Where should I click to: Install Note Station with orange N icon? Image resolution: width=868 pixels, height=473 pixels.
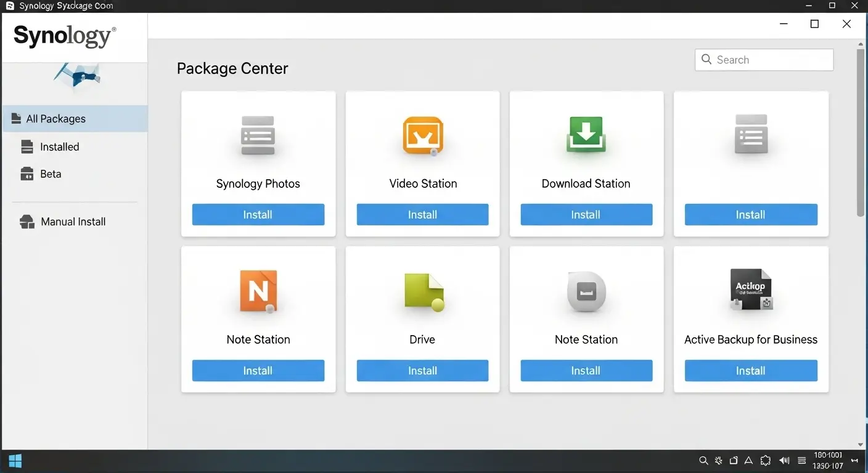pyautogui.click(x=258, y=371)
